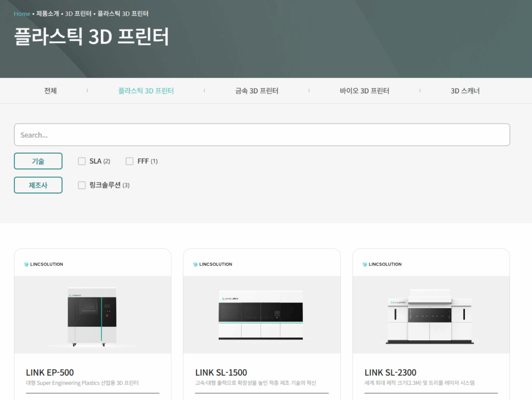Viewport: 532px width, 400px height.
Task: Check the 링크솔루션 manufacturer checkbox
Action: [82, 185]
